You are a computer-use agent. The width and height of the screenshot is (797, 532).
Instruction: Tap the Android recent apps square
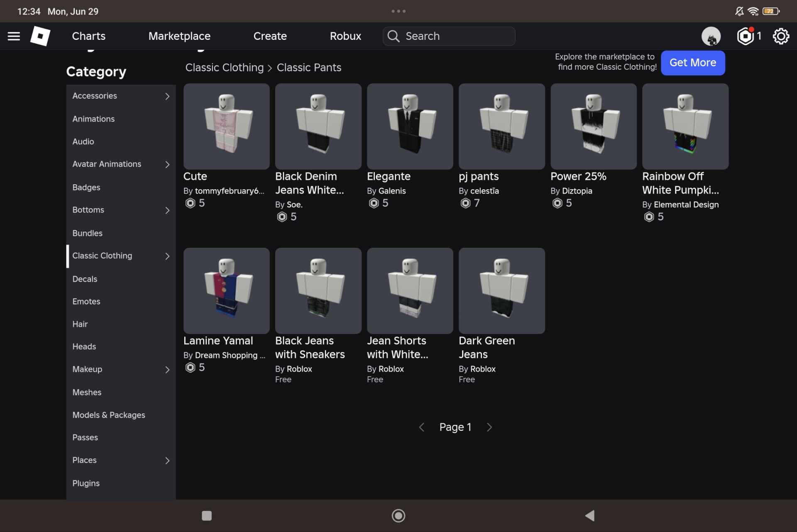pos(207,515)
